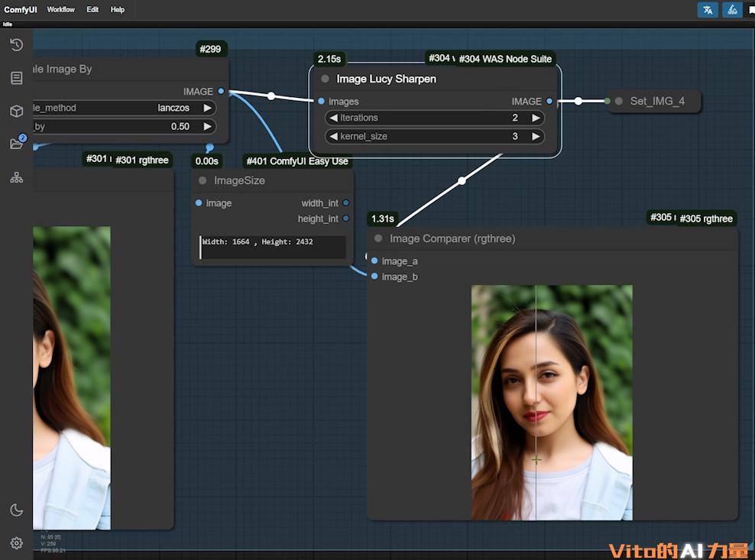The width and height of the screenshot is (755, 560).
Task: Click the IMAGE output port on Lucy Sharpen
Action: tap(549, 101)
